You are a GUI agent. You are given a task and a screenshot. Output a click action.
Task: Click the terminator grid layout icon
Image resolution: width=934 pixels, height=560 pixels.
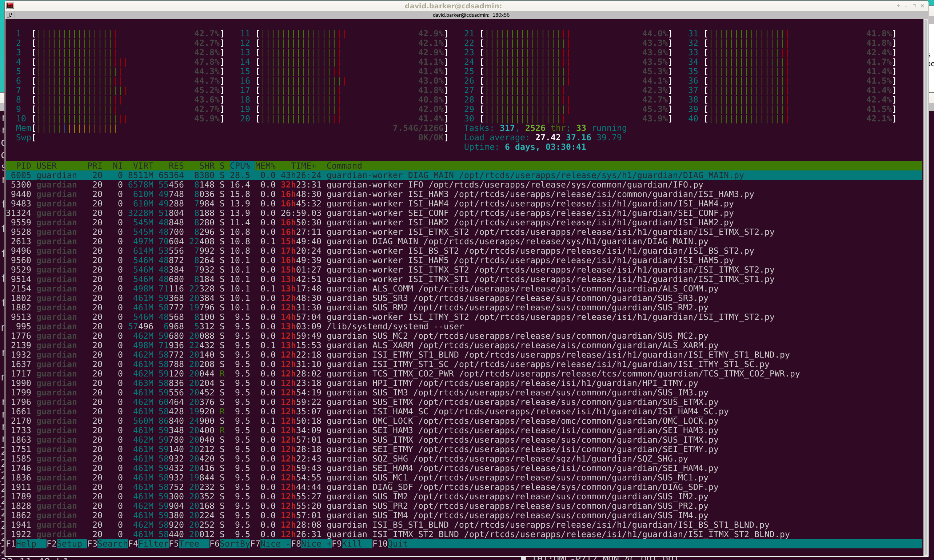click(x=9, y=15)
